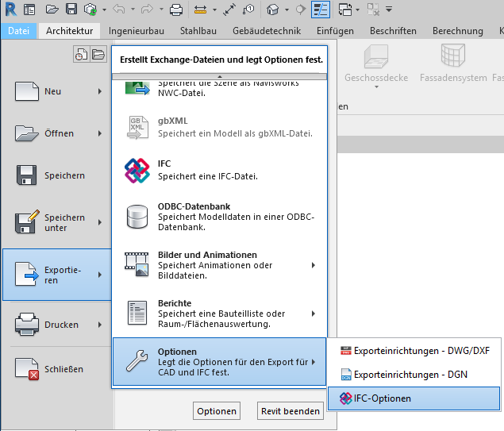Click the Optionen button at bottom
This screenshot has height=431, width=504.
(217, 411)
